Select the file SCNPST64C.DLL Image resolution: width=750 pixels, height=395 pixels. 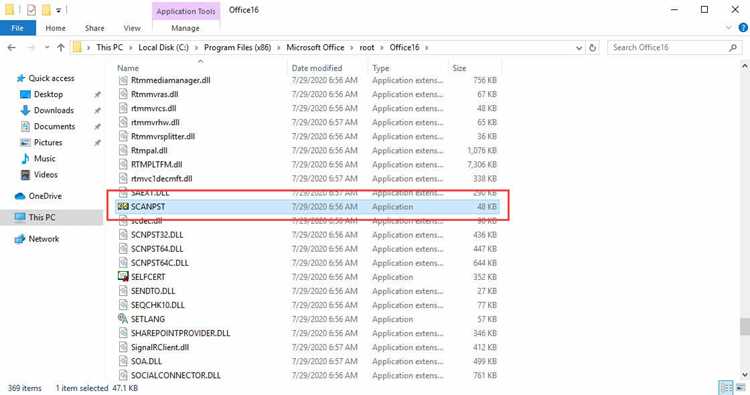pyautogui.click(x=160, y=263)
